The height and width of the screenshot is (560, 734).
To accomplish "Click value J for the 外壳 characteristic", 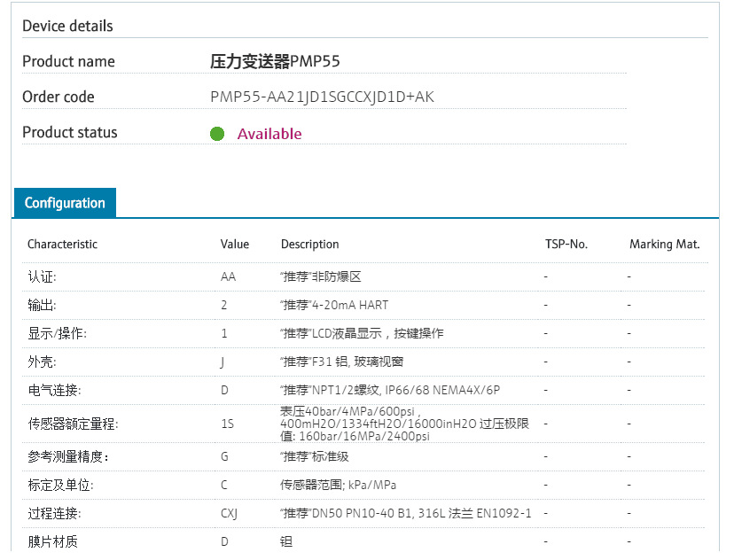I will 223,362.
